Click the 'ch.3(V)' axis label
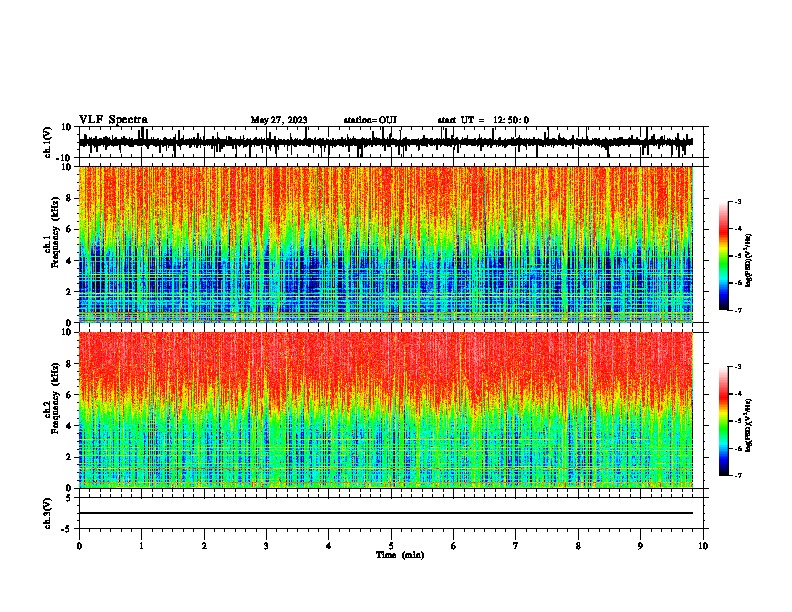The height and width of the screenshot is (612, 792). 48,513
